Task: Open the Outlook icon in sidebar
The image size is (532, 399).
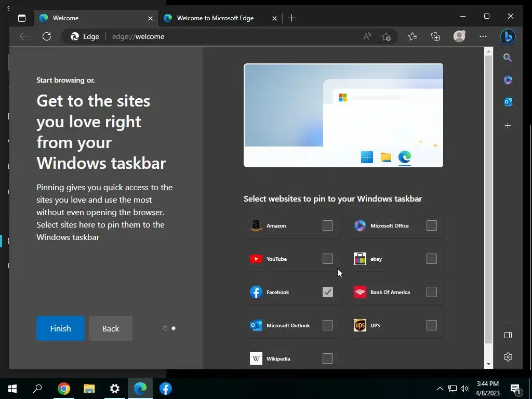Action: pyautogui.click(x=508, y=102)
